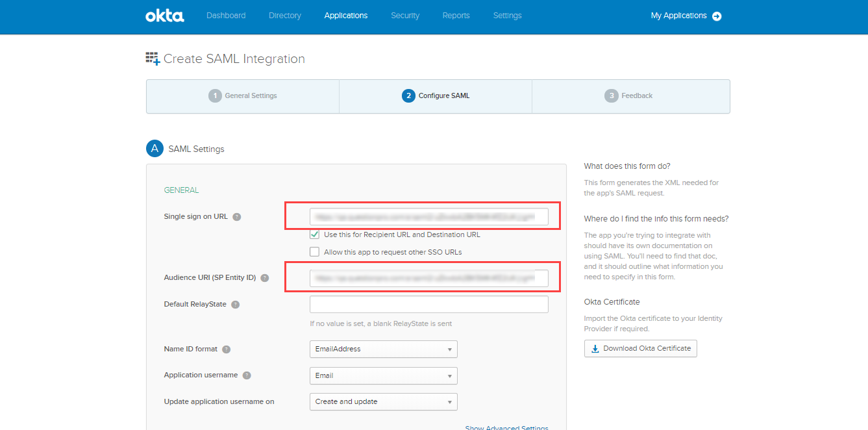Uncheck Use this for Recipient URL checkbox

pyautogui.click(x=315, y=234)
